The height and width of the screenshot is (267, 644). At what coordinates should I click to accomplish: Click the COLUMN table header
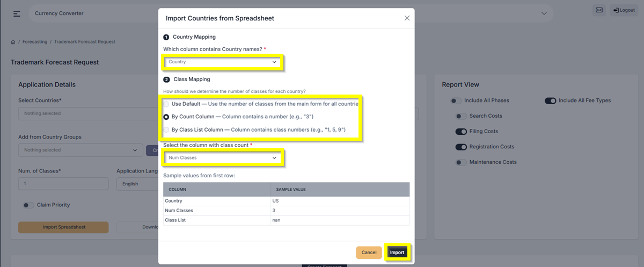pos(217,190)
